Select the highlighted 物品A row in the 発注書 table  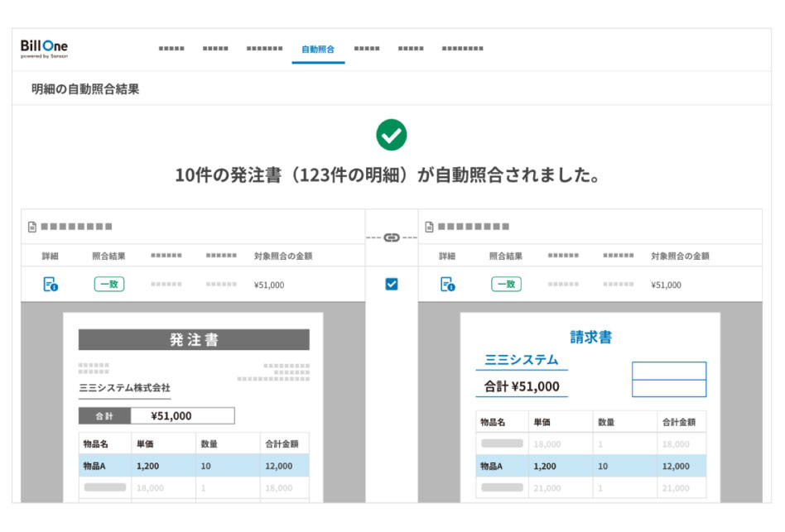tap(192, 467)
